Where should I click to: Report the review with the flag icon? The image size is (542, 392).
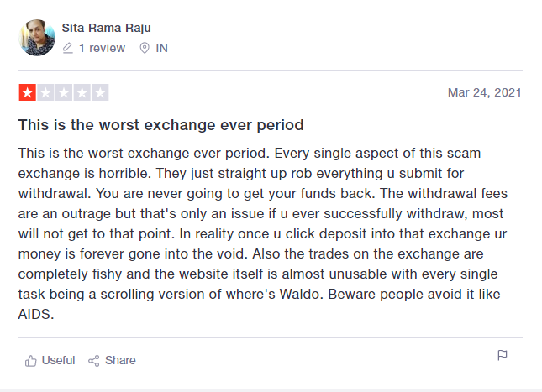[x=503, y=356]
